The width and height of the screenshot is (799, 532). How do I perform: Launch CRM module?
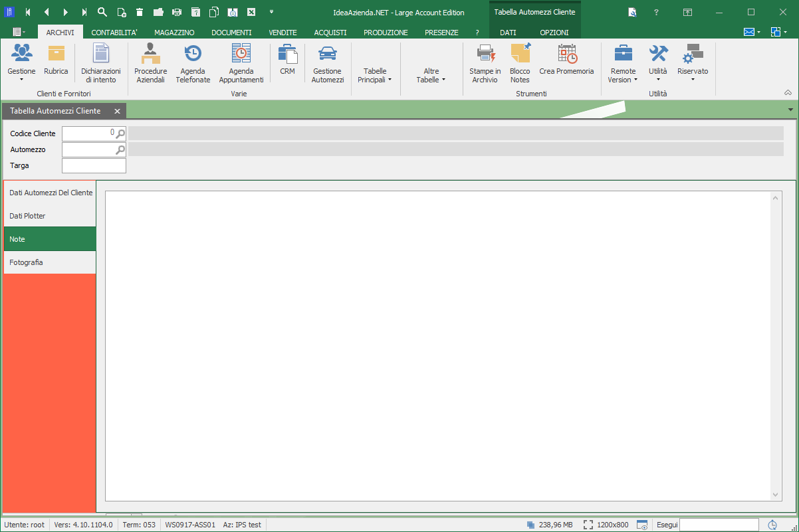point(287,59)
